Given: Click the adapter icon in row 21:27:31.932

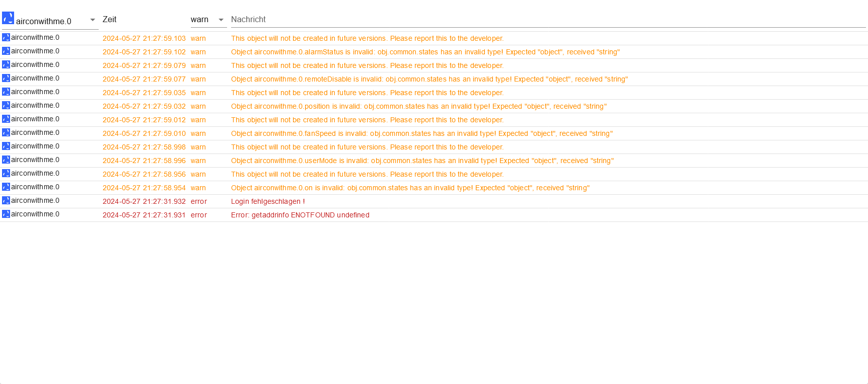Looking at the screenshot, I should click(x=6, y=201).
